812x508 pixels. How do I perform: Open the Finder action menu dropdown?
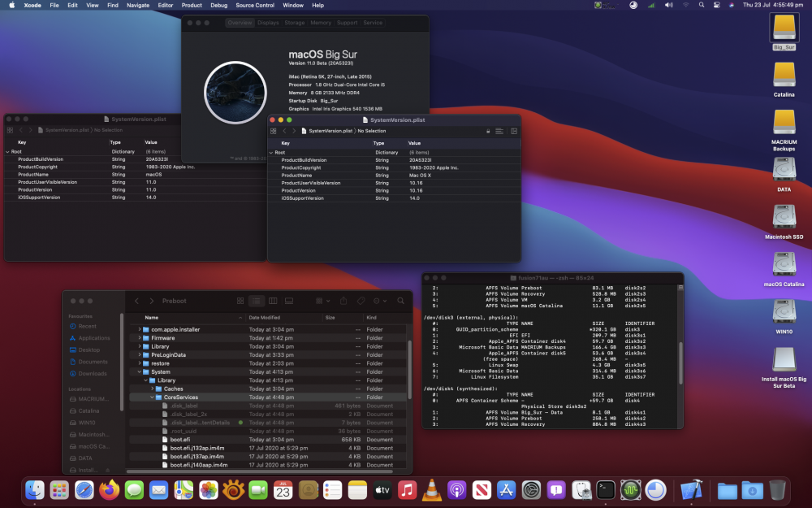(379, 301)
